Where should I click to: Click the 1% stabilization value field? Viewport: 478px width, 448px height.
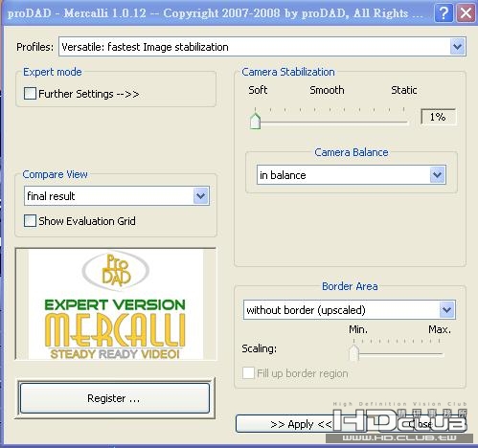point(438,117)
